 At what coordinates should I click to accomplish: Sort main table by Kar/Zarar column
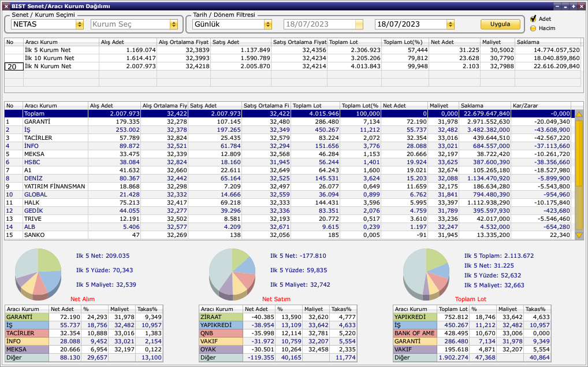click(541, 106)
